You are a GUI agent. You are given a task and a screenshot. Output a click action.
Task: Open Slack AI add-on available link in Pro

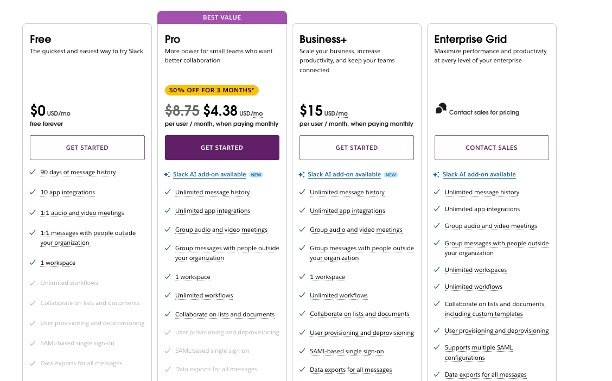pos(210,174)
